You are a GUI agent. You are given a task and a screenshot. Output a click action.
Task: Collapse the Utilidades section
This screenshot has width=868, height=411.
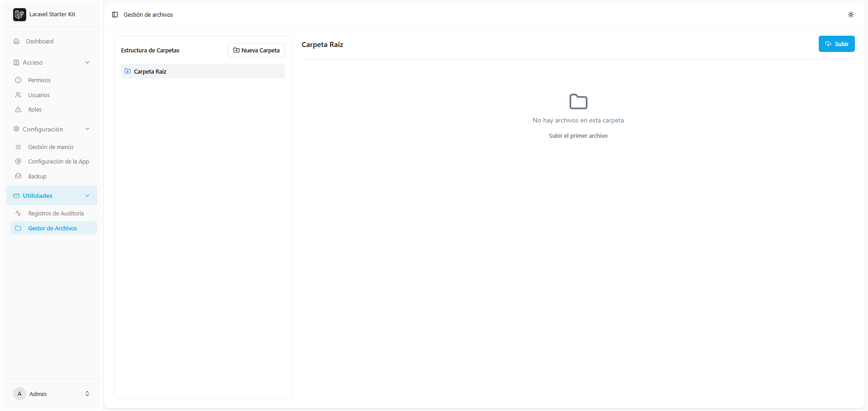(51, 195)
